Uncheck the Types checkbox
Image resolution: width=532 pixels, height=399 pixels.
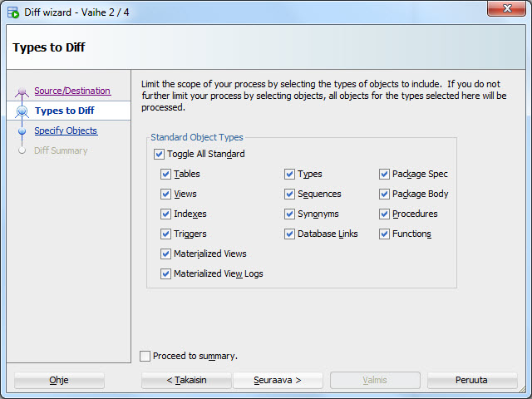(x=289, y=175)
